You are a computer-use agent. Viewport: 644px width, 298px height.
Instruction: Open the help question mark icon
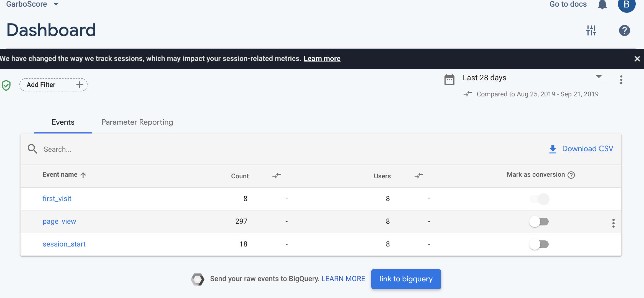[x=624, y=30]
